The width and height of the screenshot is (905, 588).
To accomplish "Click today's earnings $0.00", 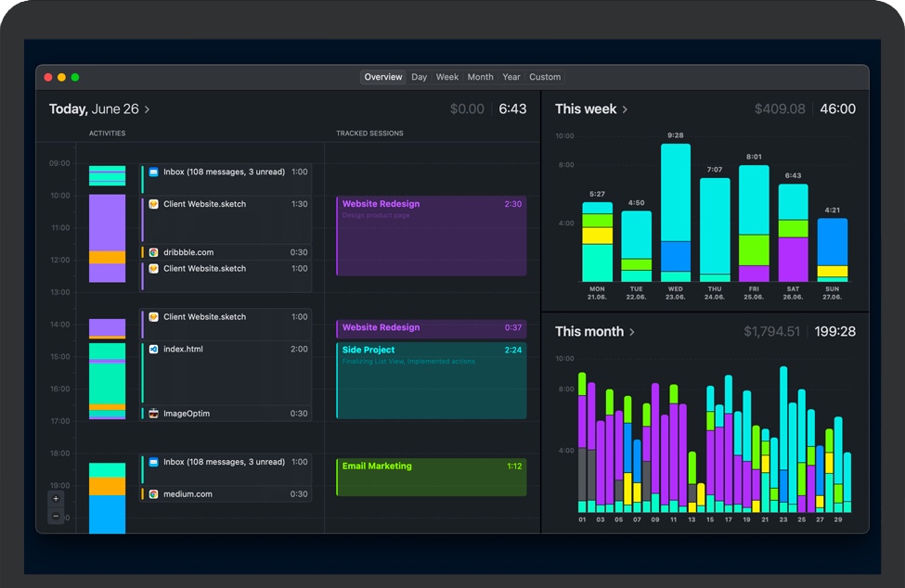I will pos(467,109).
